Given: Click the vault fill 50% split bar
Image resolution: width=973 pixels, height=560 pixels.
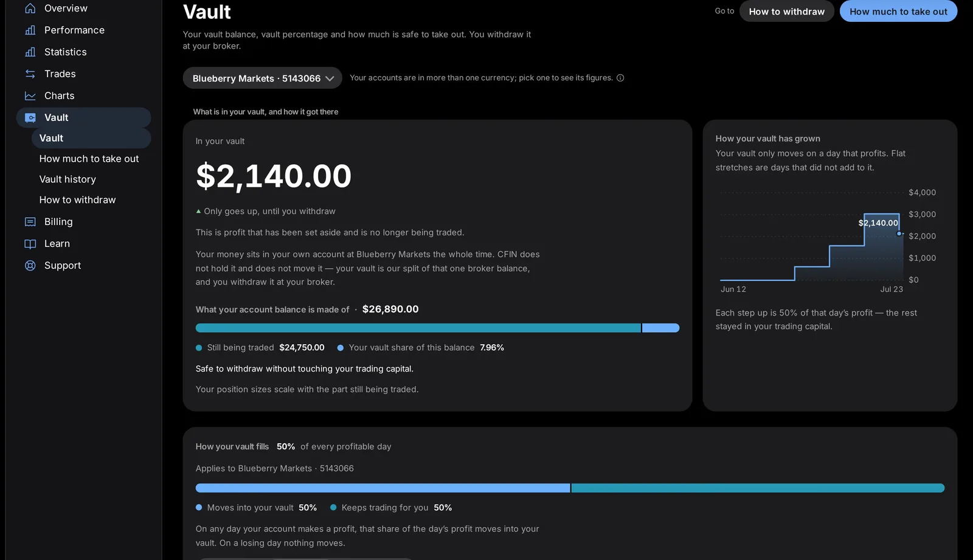Looking at the screenshot, I should click(570, 488).
